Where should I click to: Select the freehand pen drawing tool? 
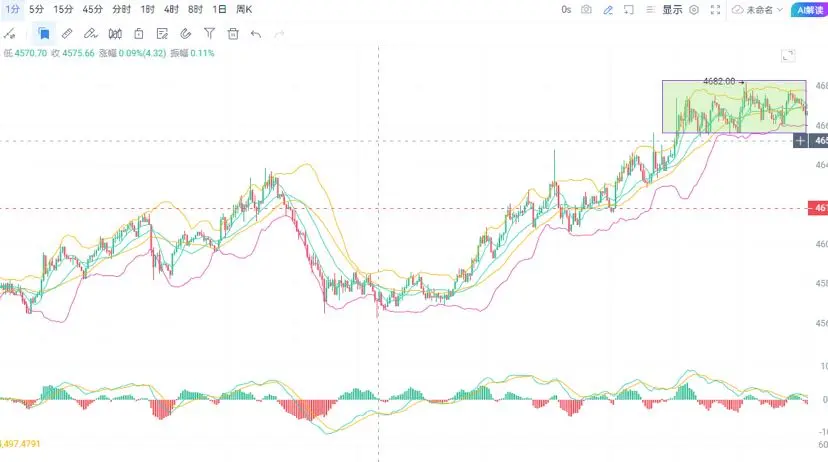90,34
